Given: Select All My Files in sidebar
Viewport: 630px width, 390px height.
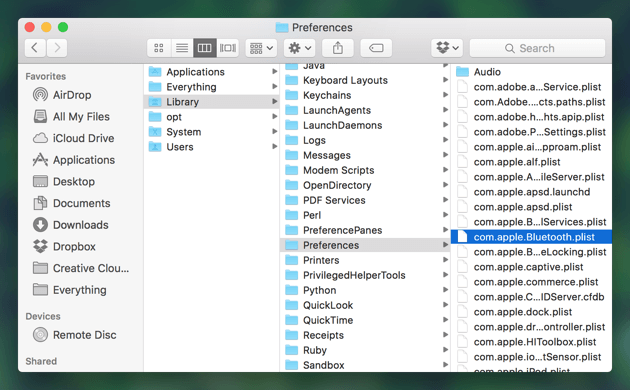Looking at the screenshot, I should (x=72, y=116).
